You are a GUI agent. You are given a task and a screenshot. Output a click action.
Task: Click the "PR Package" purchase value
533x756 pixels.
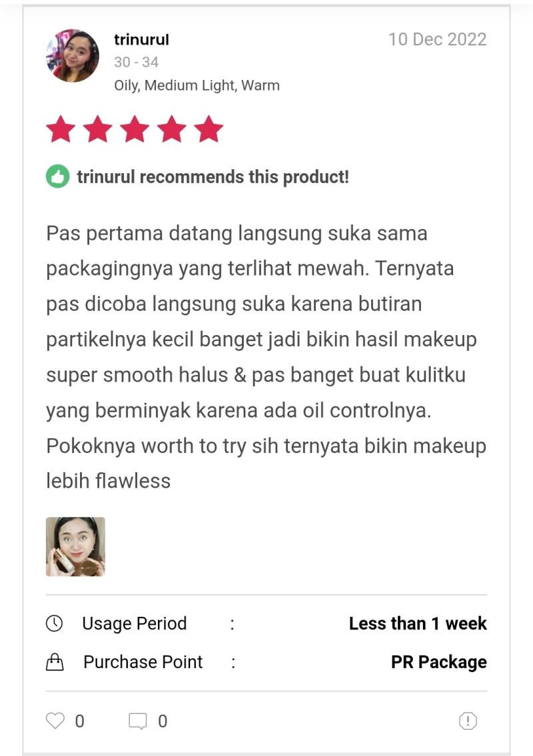438,662
